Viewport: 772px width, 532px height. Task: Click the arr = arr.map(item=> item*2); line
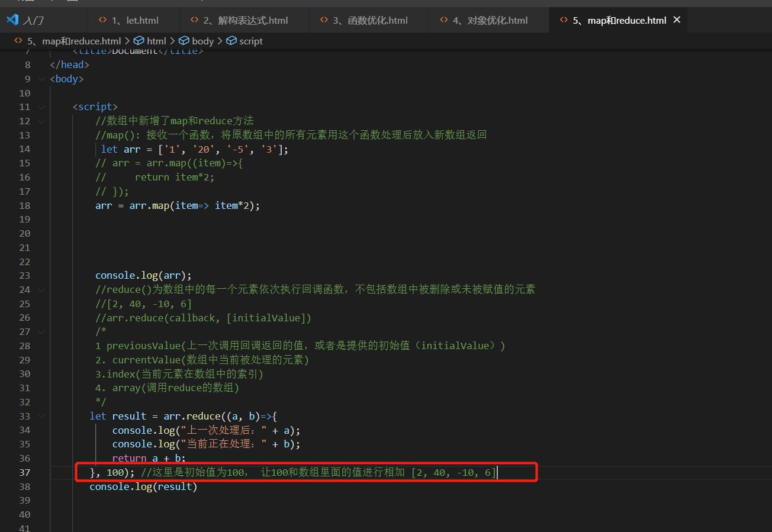(178, 205)
